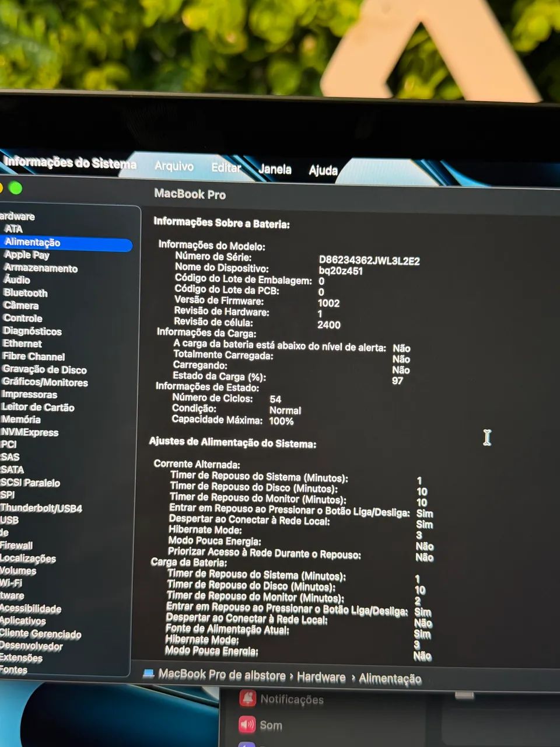The height and width of the screenshot is (747, 560).
Task: Click the Som speaker icon in Settings window
Action: (x=247, y=725)
